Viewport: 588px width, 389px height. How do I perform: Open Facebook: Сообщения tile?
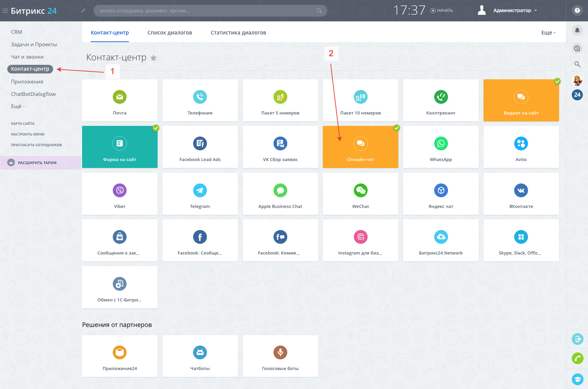(x=200, y=240)
